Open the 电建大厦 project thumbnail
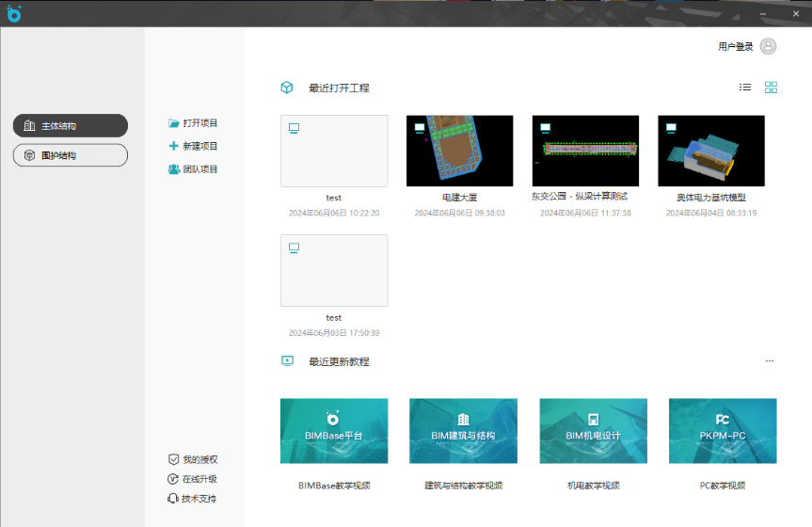The image size is (812, 527). 459,151
